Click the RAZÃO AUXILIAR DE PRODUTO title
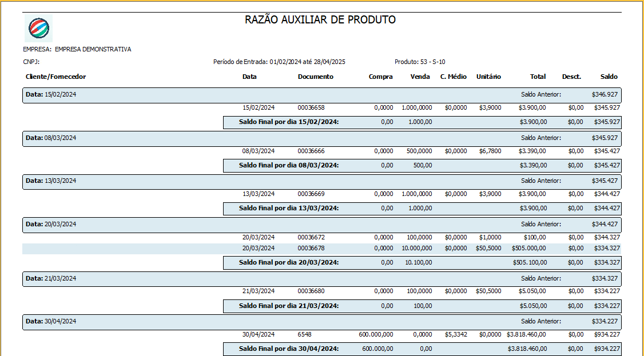This screenshot has width=644, height=356. click(x=320, y=20)
